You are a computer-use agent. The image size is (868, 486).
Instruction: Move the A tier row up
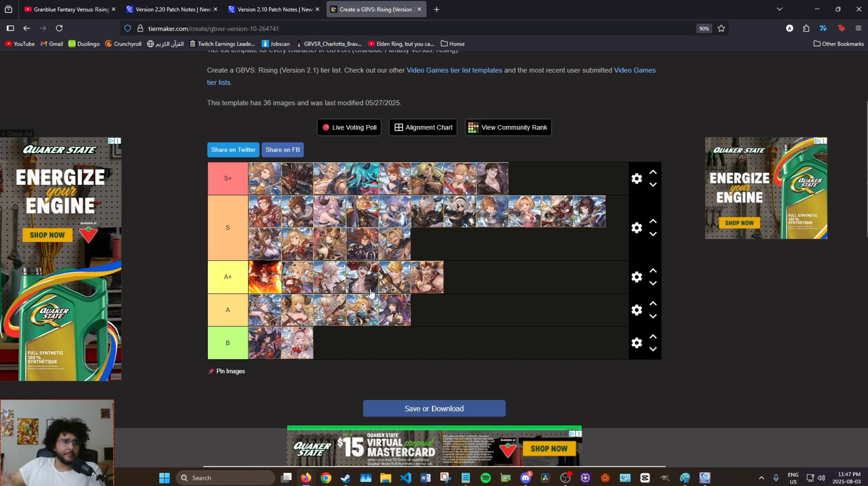click(653, 304)
